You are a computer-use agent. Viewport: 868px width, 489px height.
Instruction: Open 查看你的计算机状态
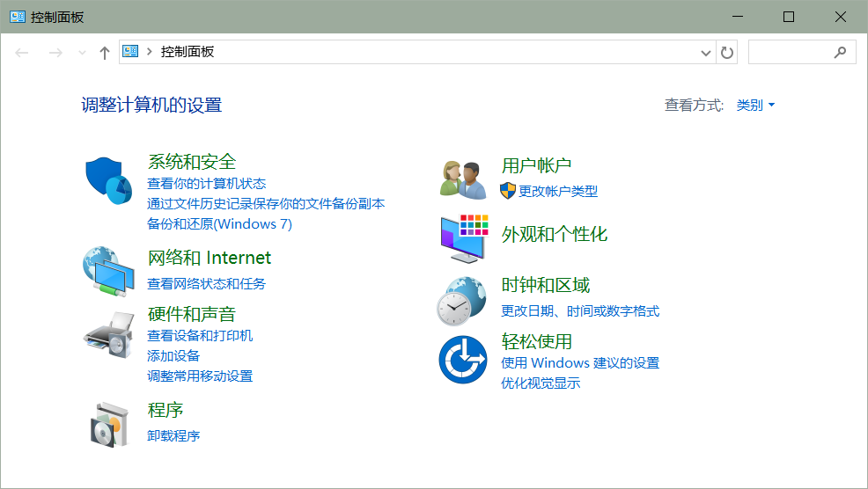[x=207, y=183]
